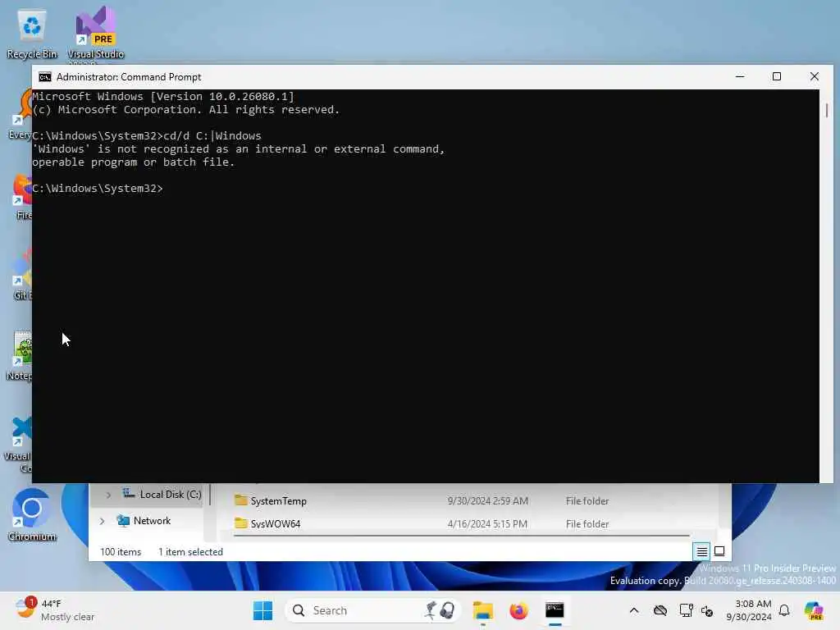This screenshot has height=630, width=840.
Task: Click the 4/16/2024 5:15 PM date cell
Action: pyautogui.click(x=487, y=524)
